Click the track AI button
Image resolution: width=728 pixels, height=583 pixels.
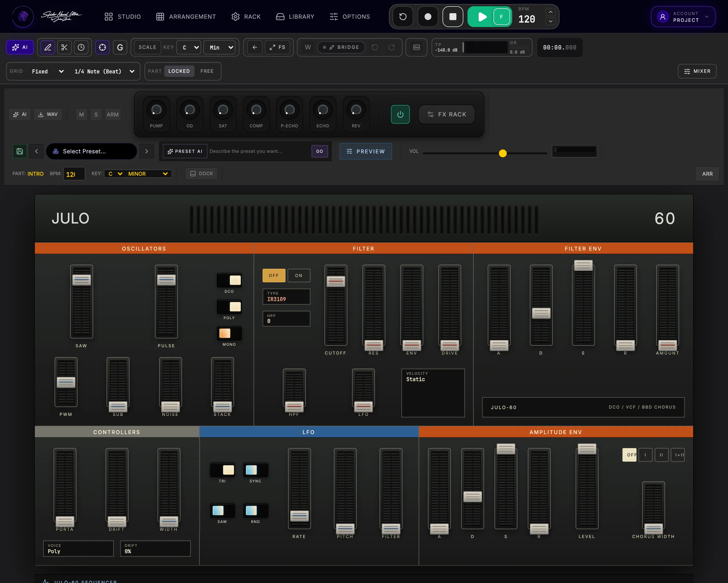(19, 114)
